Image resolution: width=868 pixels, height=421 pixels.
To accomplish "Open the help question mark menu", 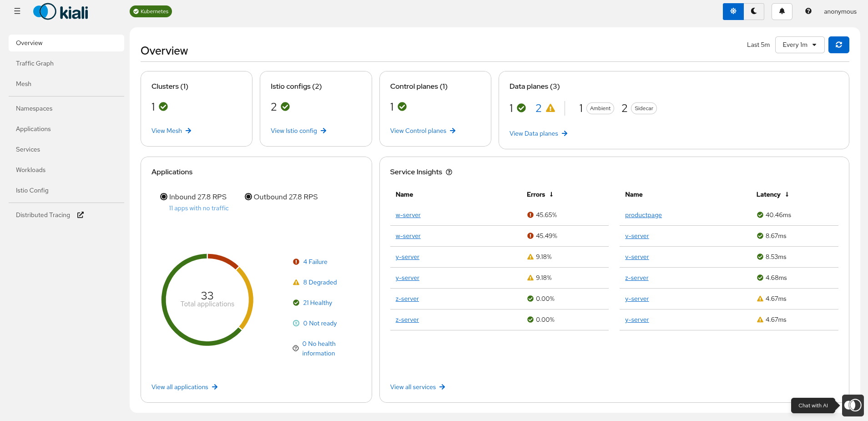I will [808, 11].
